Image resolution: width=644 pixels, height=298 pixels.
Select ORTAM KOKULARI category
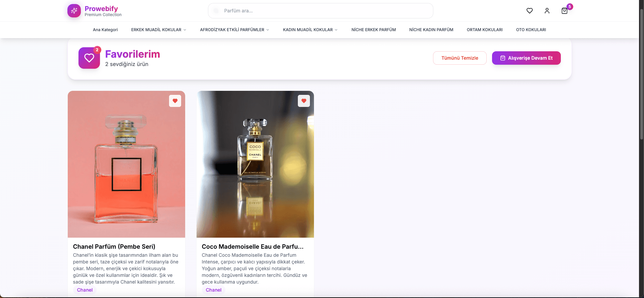click(485, 30)
